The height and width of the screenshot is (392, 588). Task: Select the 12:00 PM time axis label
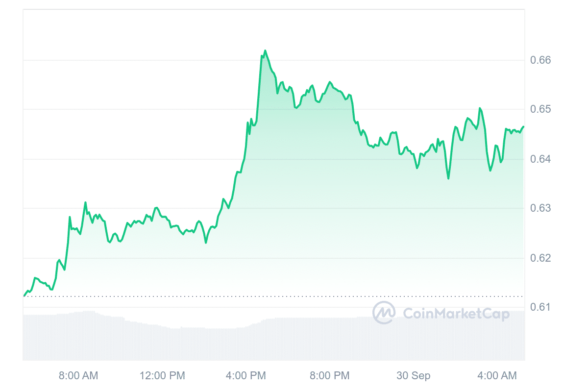point(163,376)
